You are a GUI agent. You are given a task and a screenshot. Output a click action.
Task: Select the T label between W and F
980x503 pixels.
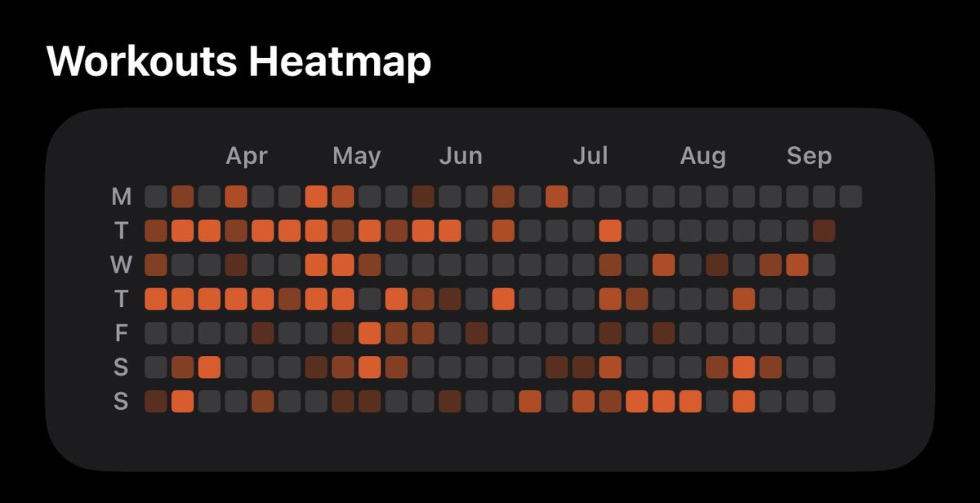121,299
